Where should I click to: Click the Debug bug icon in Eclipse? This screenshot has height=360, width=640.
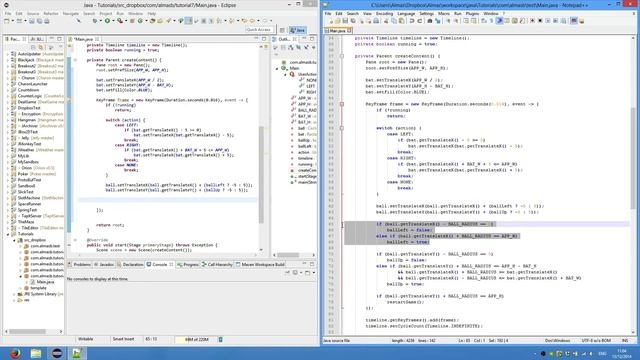coord(95,21)
